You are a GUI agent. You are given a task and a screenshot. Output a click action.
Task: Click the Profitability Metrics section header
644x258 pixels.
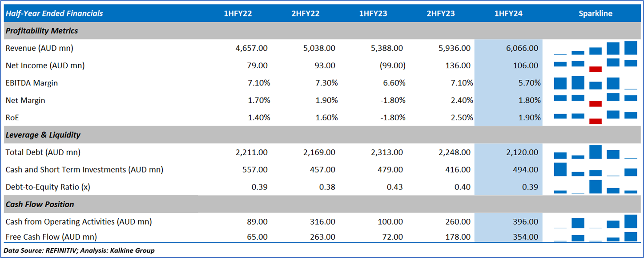pyautogui.click(x=42, y=31)
